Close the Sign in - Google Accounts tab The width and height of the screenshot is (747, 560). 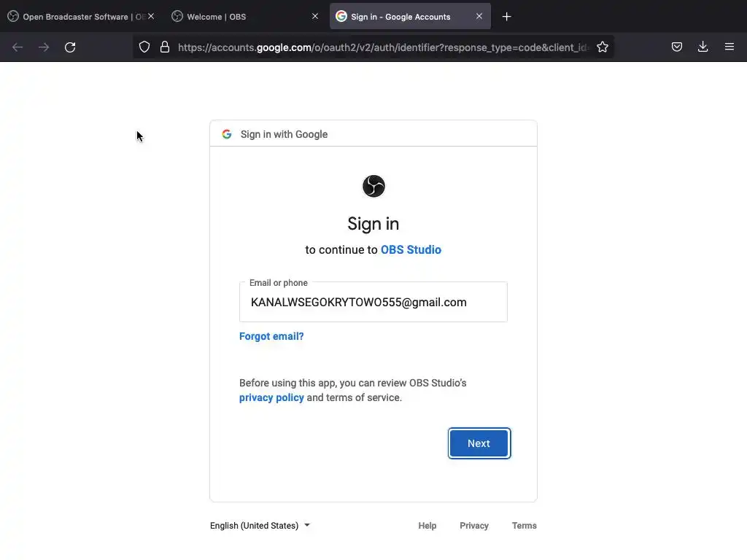(479, 16)
